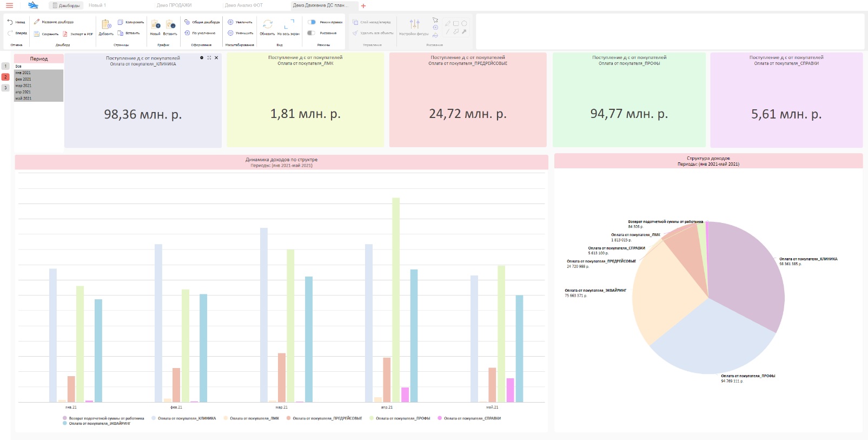868x440 pixels.
Task: Click the Увеличить zoom-in icon
Action: click(230, 22)
